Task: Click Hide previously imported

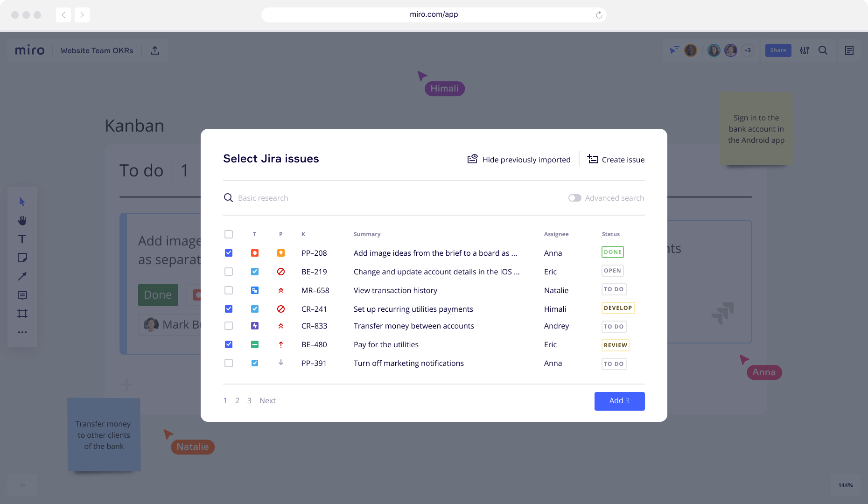Action: point(519,160)
